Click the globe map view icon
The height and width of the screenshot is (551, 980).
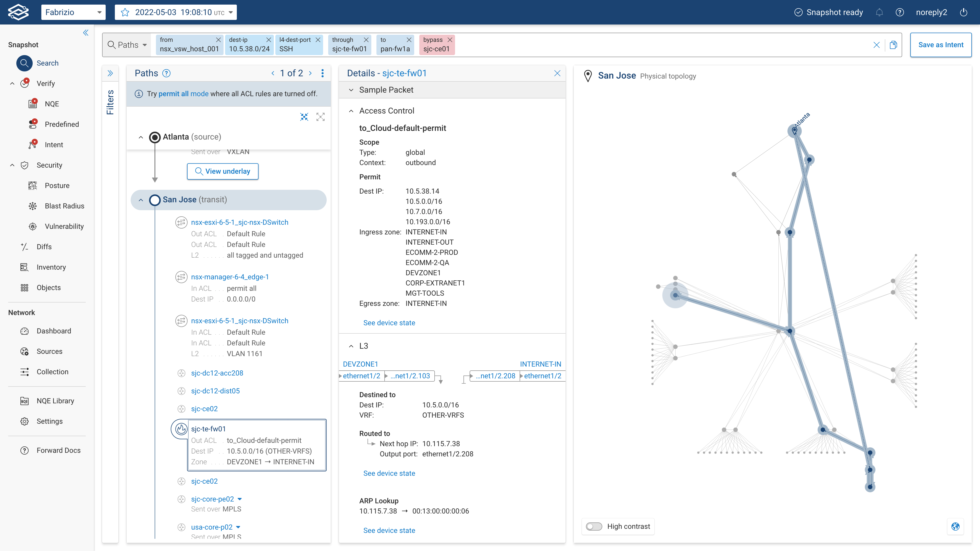[x=955, y=526]
